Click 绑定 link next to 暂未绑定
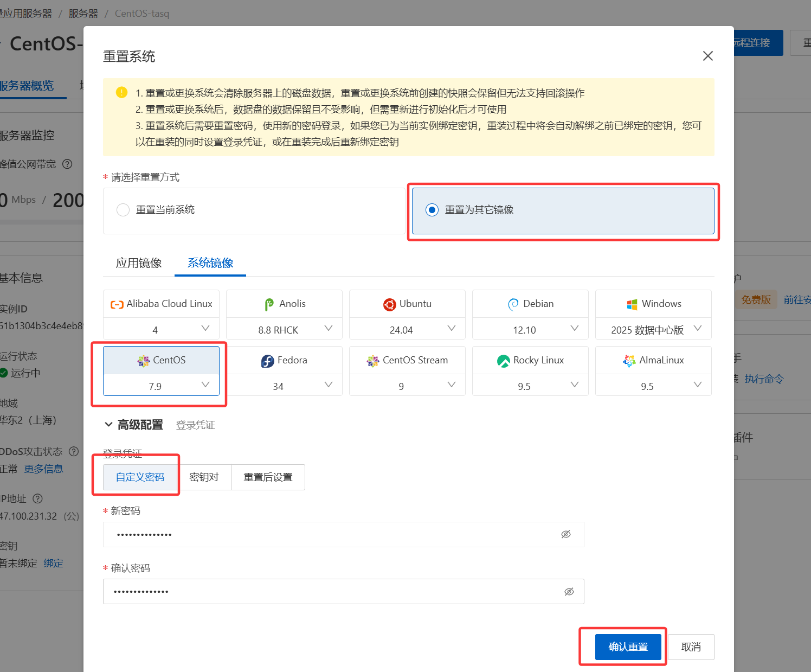The image size is (811, 672). pyautogui.click(x=54, y=564)
